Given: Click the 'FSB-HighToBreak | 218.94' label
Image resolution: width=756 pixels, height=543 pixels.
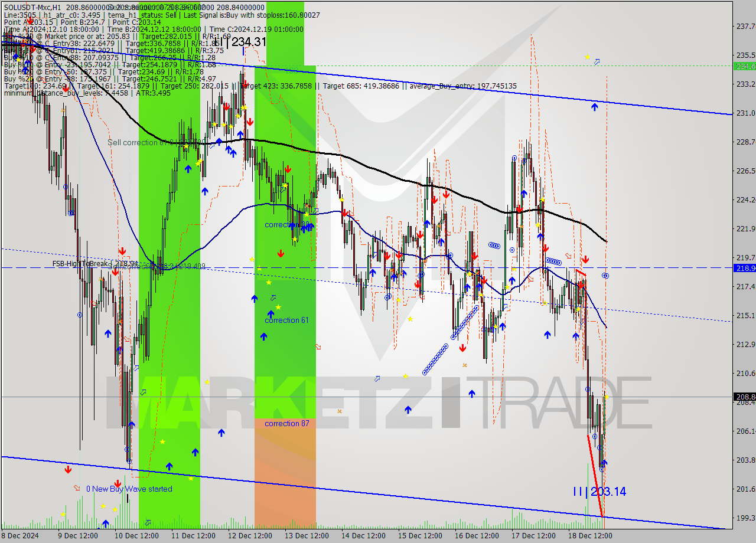Looking at the screenshot, I should 95,264.
